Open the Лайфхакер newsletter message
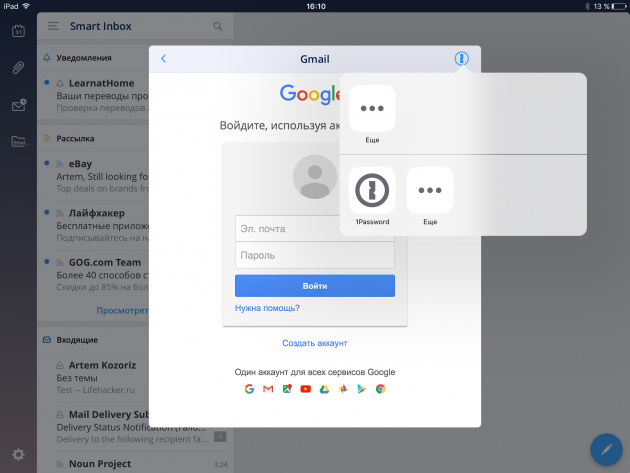The image size is (630, 473). pos(93,225)
